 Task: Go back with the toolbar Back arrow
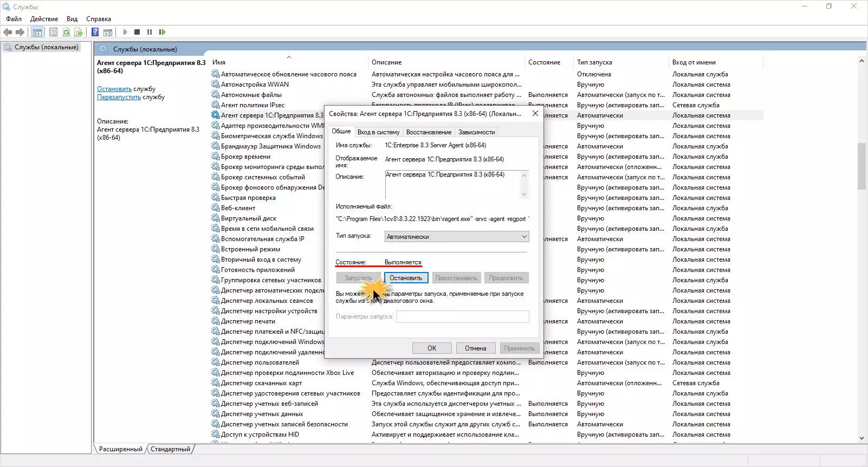click(x=8, y=32)
